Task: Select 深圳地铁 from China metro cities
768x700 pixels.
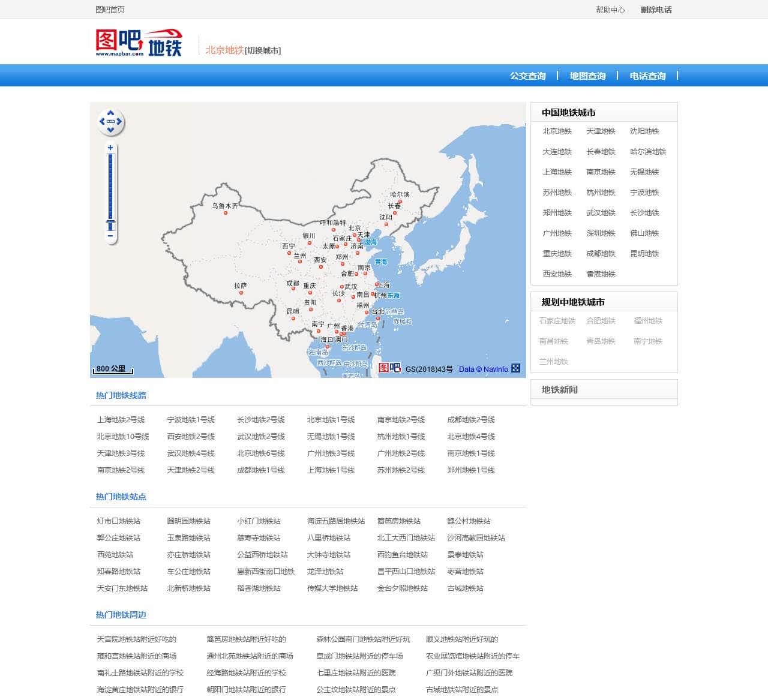Action: click(x=601, y=233)
